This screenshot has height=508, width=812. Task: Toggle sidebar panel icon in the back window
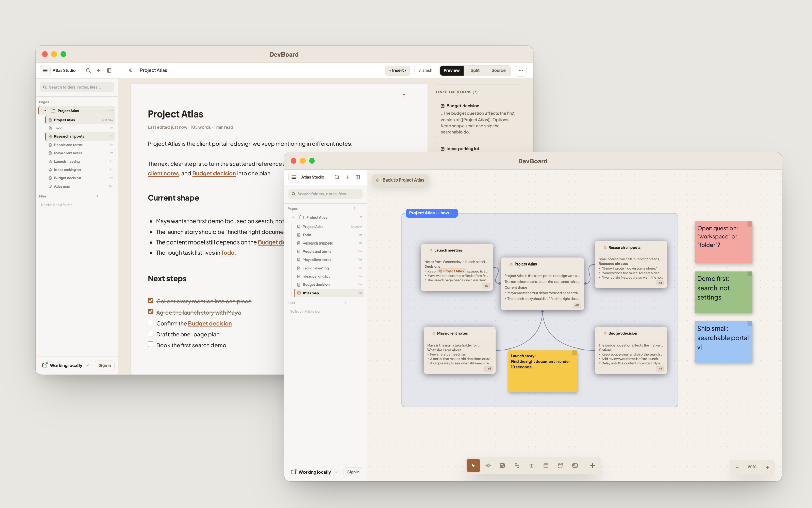point(109,70)
